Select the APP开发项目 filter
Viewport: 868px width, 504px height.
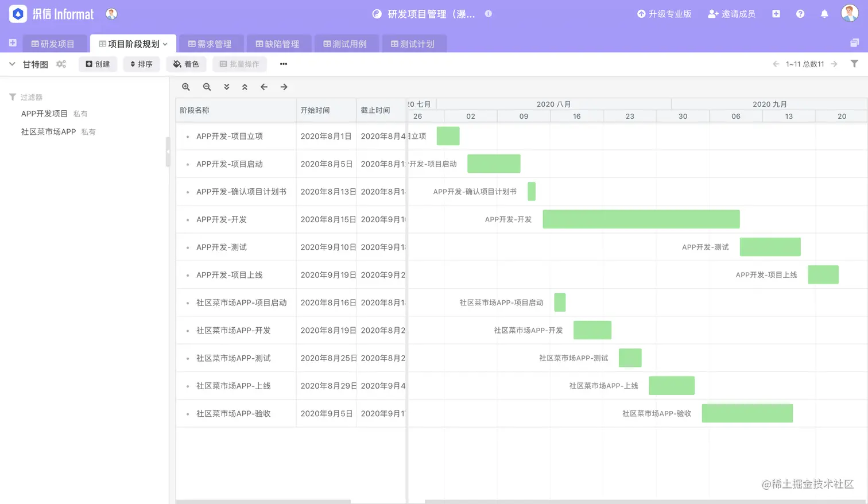[45, 114]
